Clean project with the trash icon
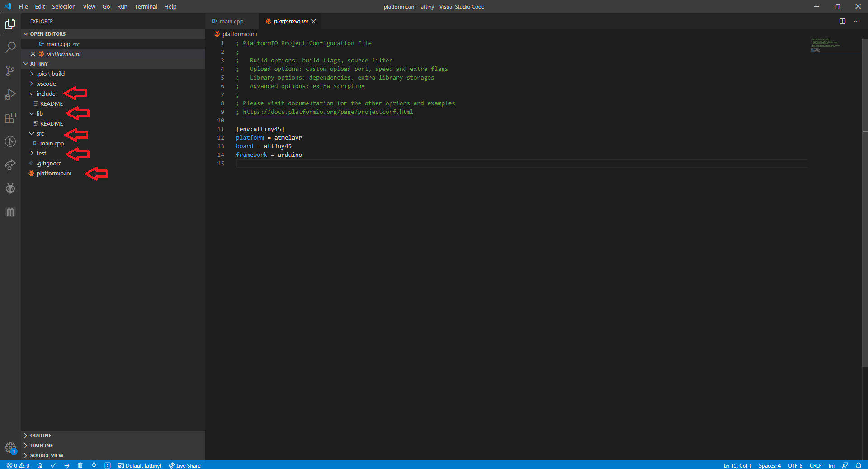The width and height of the screenshot is (868, 469). [x=80, y=465]
